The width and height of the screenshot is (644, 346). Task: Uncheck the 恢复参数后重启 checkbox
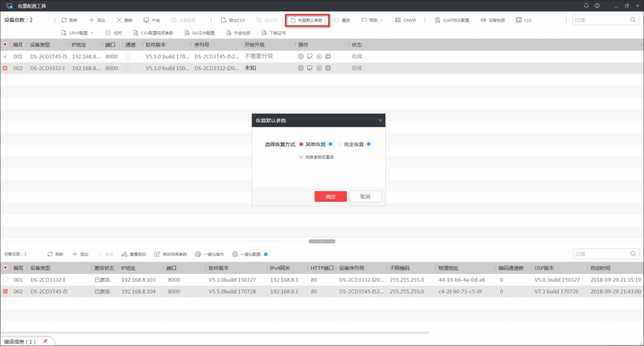pyautogui.click(x=301, y=157)
